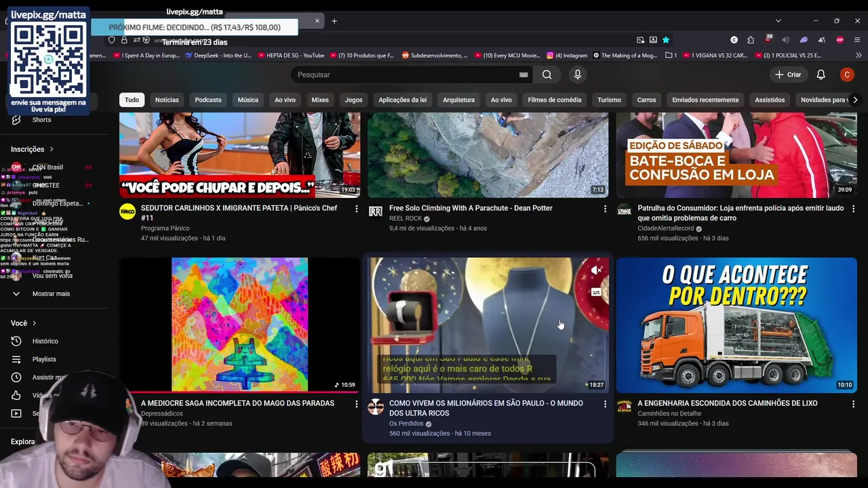Viewport: 868px width, 488px height.
Task: Open the Depressádicos channel name link
Action: click(162, 413)
